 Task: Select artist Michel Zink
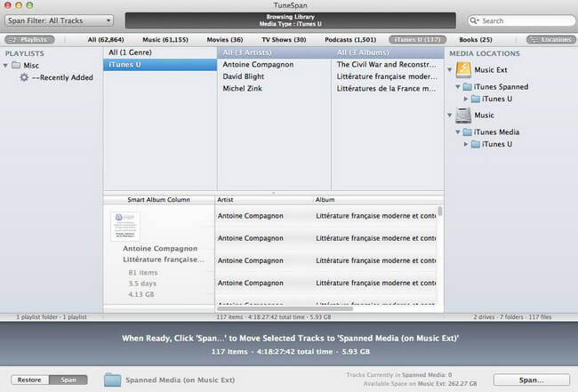pyautogui.click(x=274, y=88)
